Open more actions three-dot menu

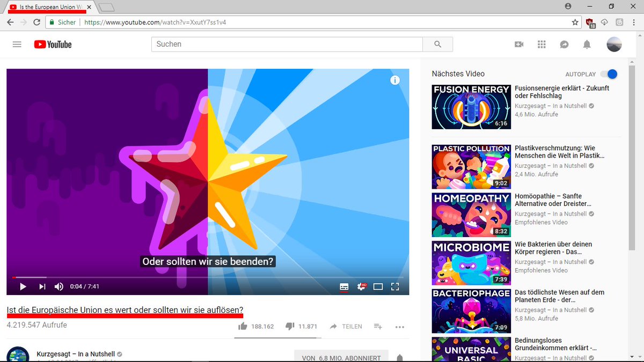point(399,326)
